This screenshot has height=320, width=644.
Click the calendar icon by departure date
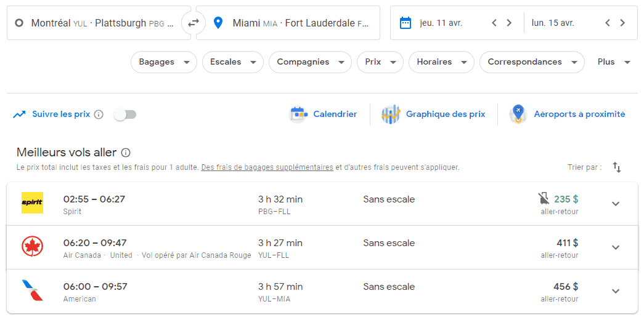tap(405, 23)
